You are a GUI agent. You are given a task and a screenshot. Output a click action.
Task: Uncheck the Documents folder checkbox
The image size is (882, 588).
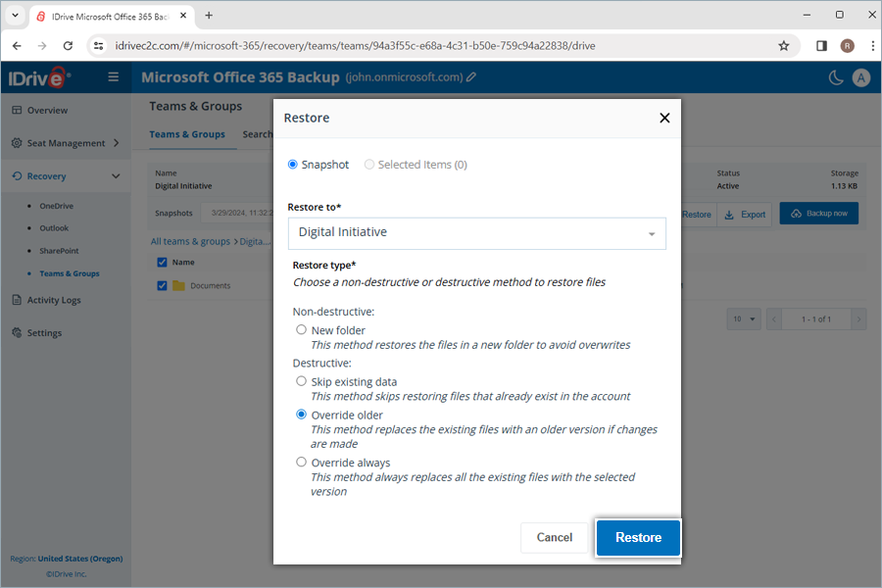[x=163, y=286]
